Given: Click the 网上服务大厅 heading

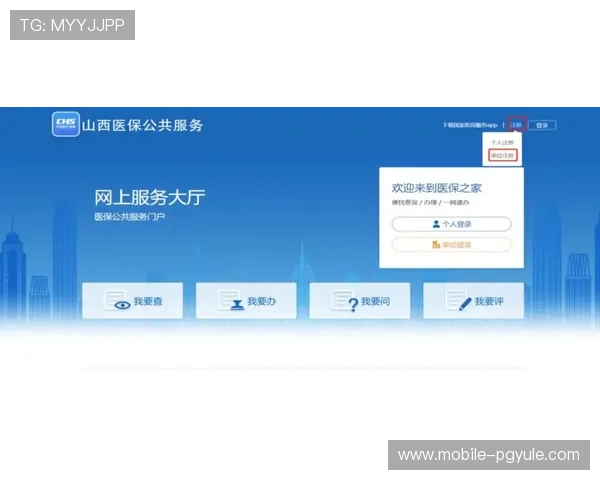Looking at the screenshot, I should [150, 198].
